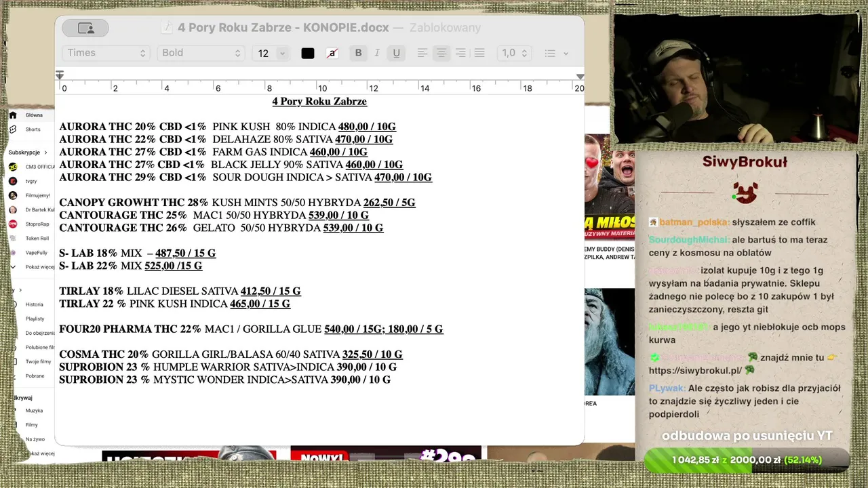Screen dimensions: 868x488
Task: Click the font size field showing 12
Action: pos(264,54)
